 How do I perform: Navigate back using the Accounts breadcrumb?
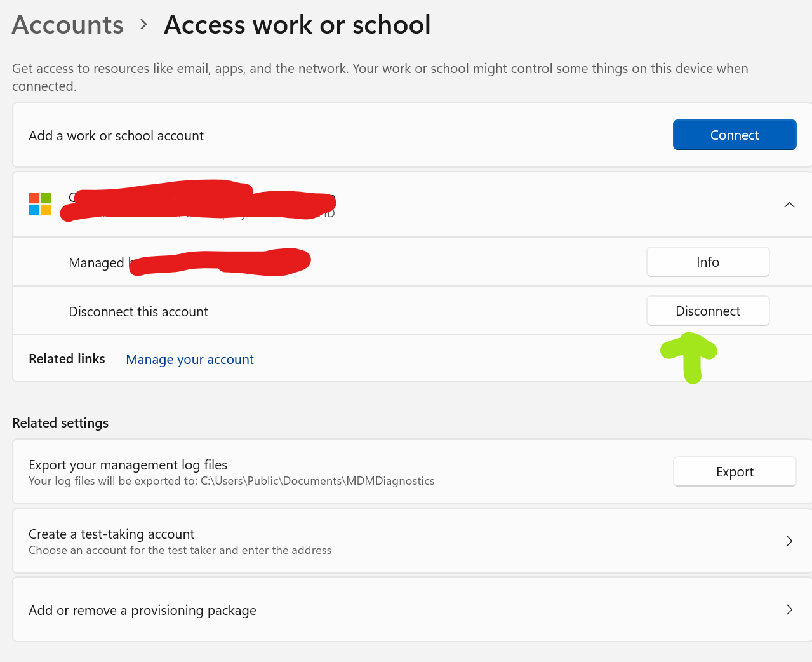[x=67, y=24]
